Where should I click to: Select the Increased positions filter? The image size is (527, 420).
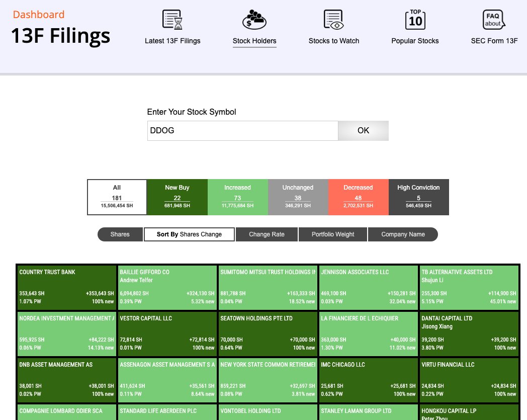pos(237,197)
